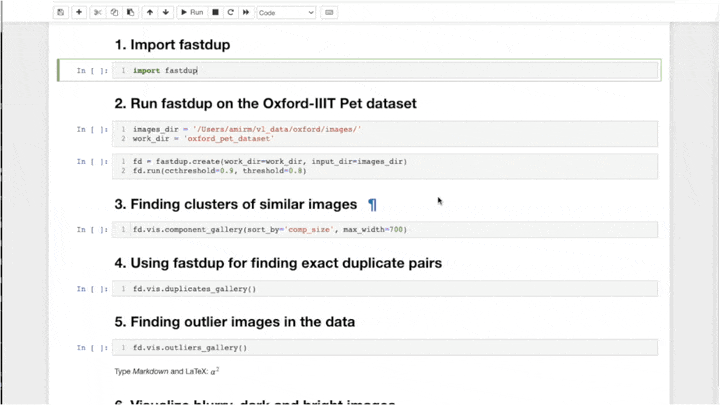Open the cell type Code dropdown
Image resolution: width=720 pixels, height=405 pixels.
[286, 13]
